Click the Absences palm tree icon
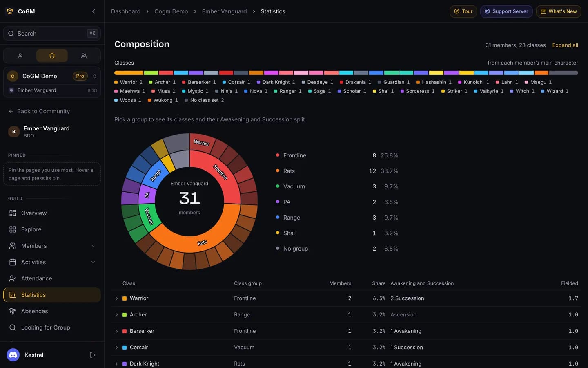The height and width of the screenshot is (368, 588). (13, 311)
